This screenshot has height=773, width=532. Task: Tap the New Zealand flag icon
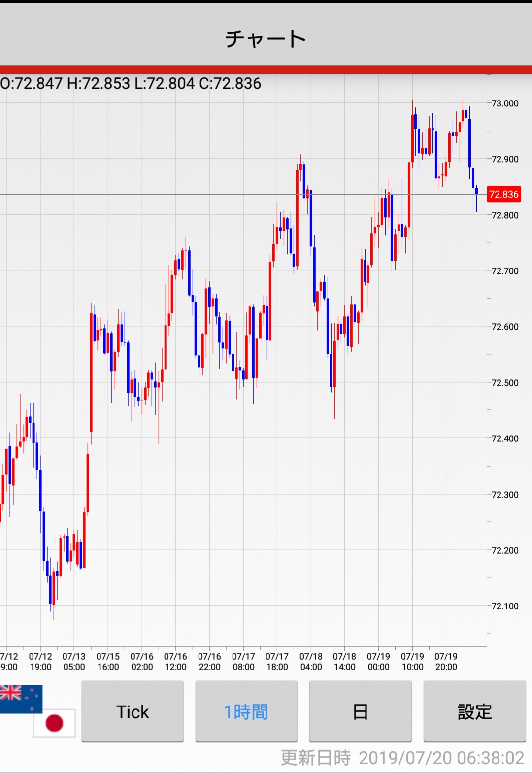(x=20, y=697)
